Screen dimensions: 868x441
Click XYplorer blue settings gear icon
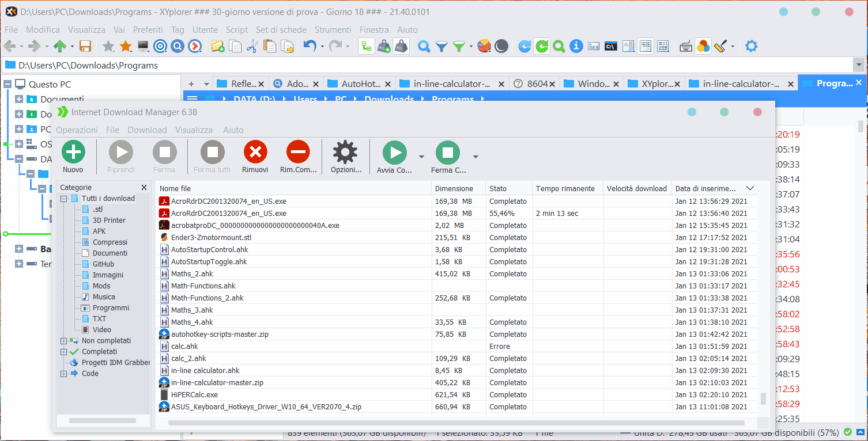752,47
